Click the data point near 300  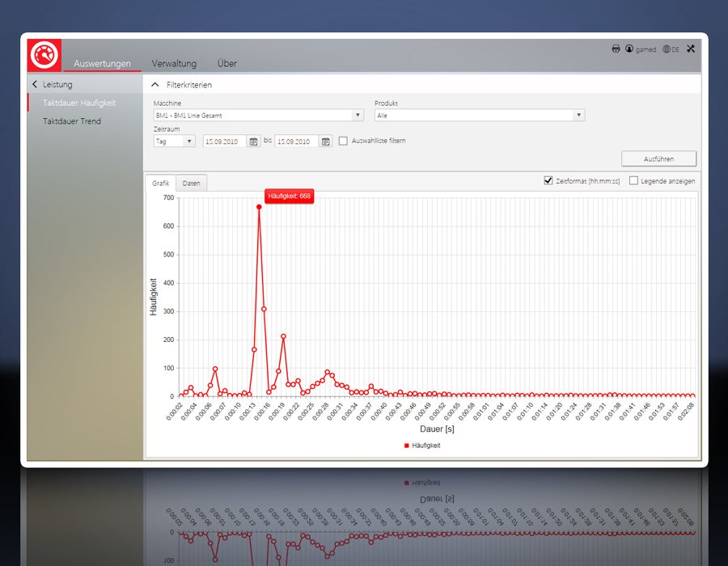(x=264, y=309)
